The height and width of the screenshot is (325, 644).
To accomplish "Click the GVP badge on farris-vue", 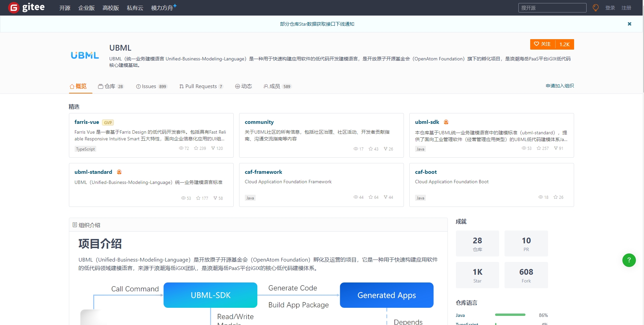I will [x=108, y=123].
